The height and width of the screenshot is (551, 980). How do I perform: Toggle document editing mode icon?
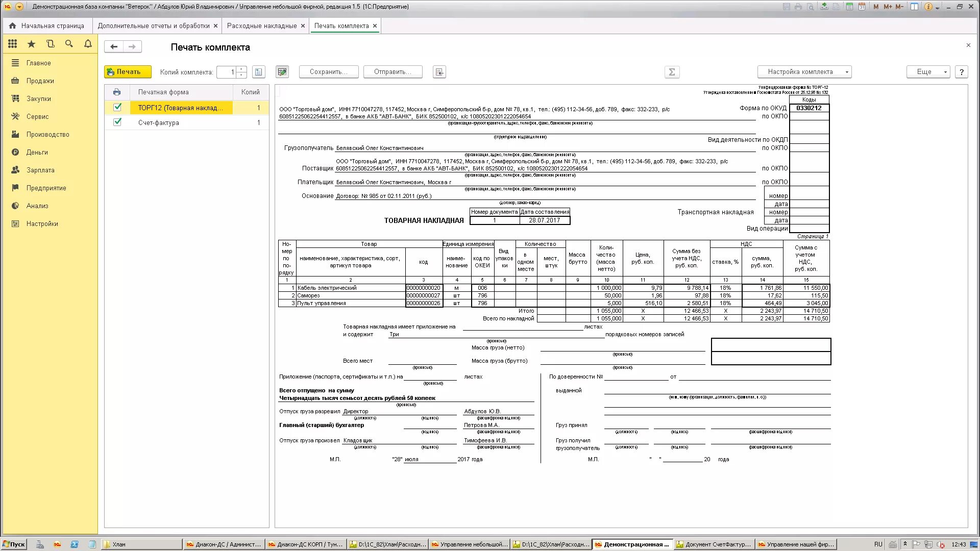tap(282, 72)
